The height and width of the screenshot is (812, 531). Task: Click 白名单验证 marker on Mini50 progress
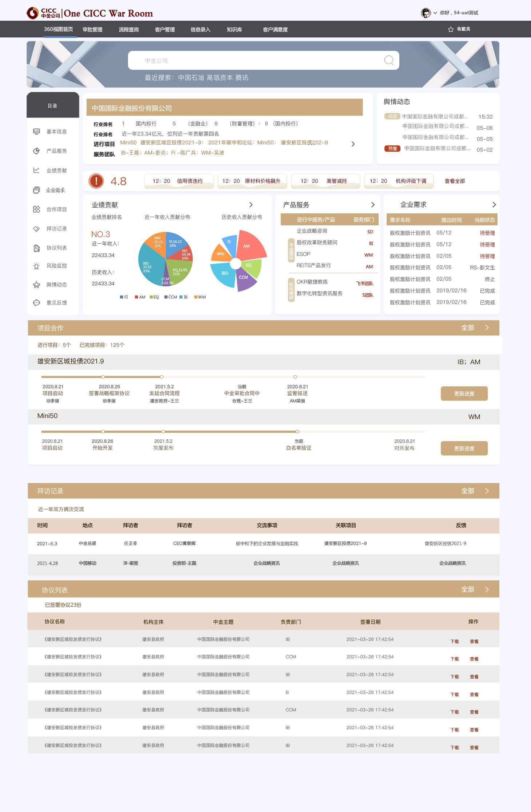click(x=298, y=431)
